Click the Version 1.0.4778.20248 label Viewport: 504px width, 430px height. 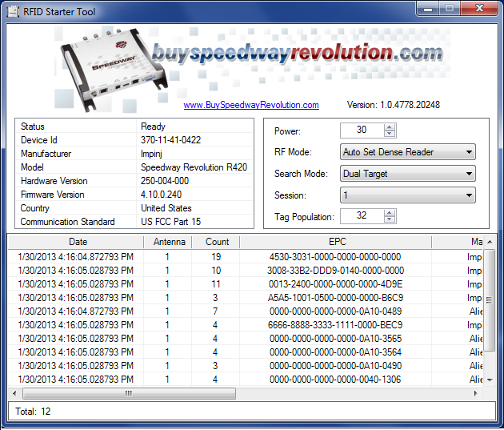tap(394, 105)
